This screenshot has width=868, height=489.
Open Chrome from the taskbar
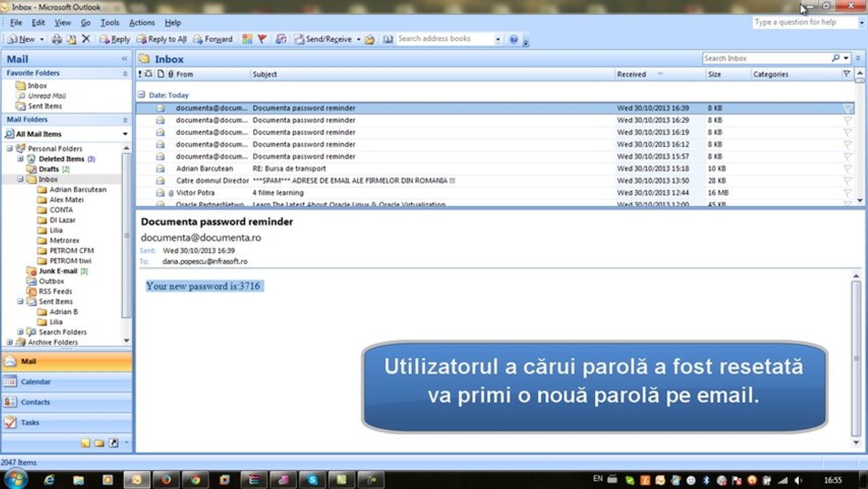pyautogui.click(x=195, y=479)
